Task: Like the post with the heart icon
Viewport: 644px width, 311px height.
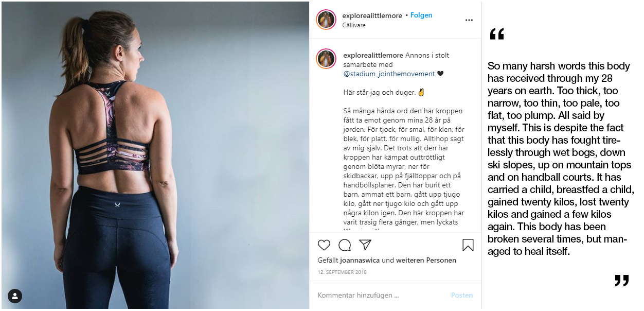Action: 324,245
